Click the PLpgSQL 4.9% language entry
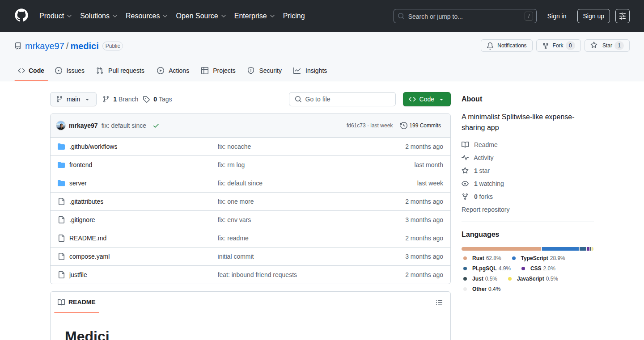The image size is (644, 340). coord(487,269)
